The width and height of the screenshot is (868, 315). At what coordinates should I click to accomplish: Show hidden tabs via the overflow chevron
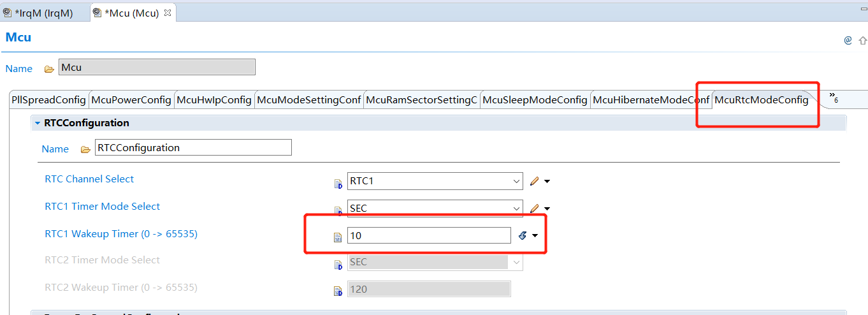click(833, 99)
